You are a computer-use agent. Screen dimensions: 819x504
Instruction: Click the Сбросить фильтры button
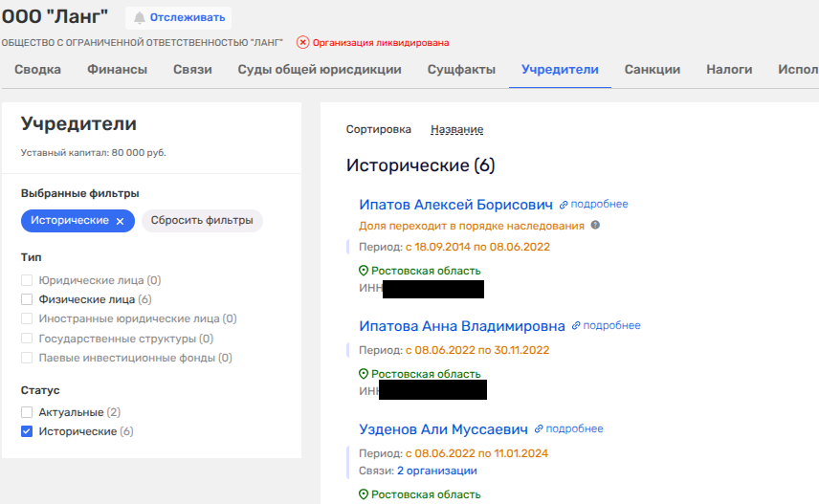pos(202,220)
